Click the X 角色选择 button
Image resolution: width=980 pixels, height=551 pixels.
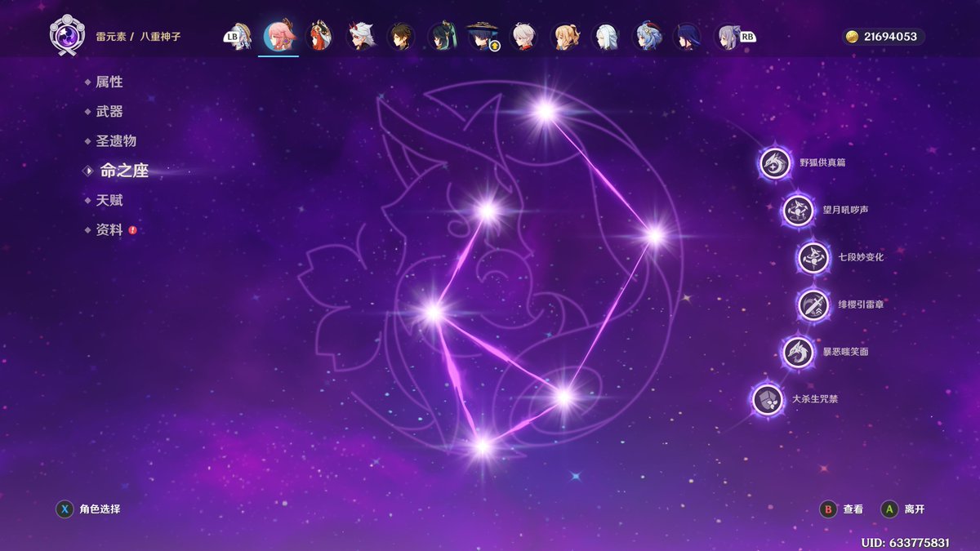[x=88, y=509]
